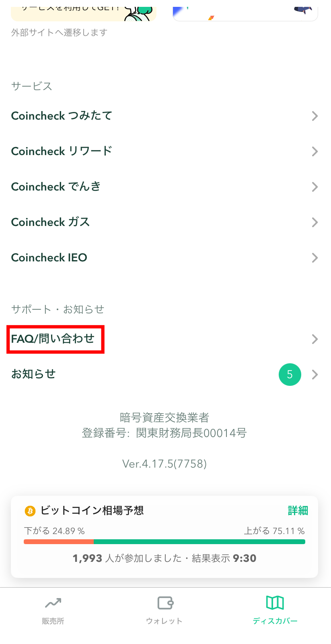
Task: Tap the chevron beside Coincheck IEO
Action: pos(315,258)
